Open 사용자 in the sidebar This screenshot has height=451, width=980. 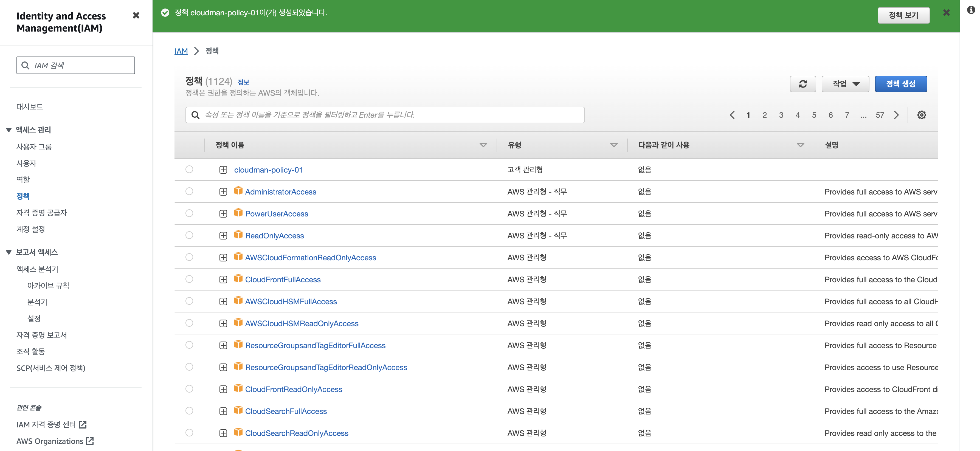26,163
